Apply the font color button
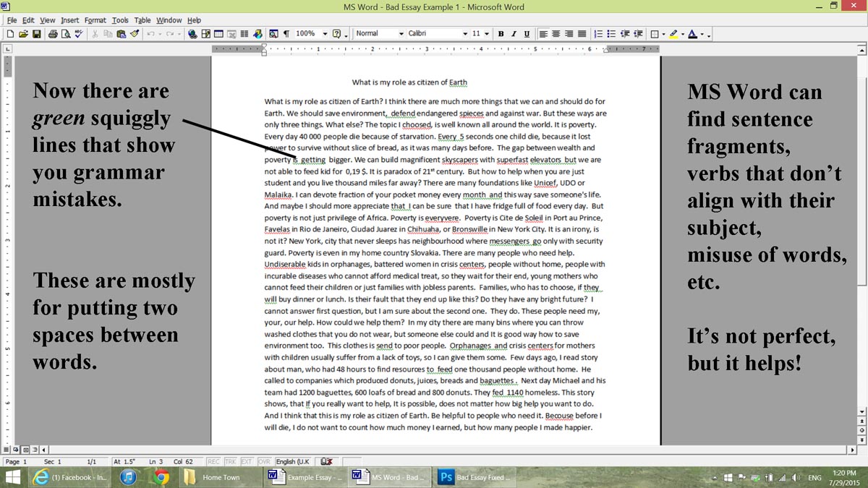The image size is (868, 488). (x=692, y=34)
